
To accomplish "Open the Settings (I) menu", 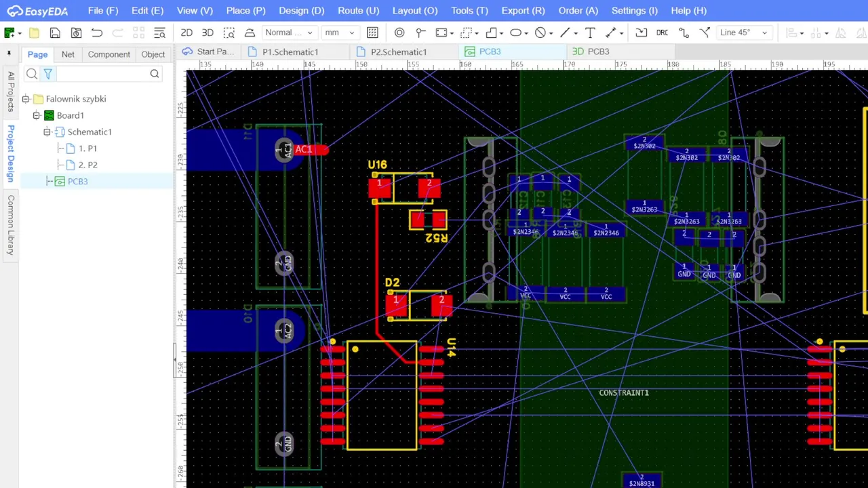I will click(x=634, y=11).
